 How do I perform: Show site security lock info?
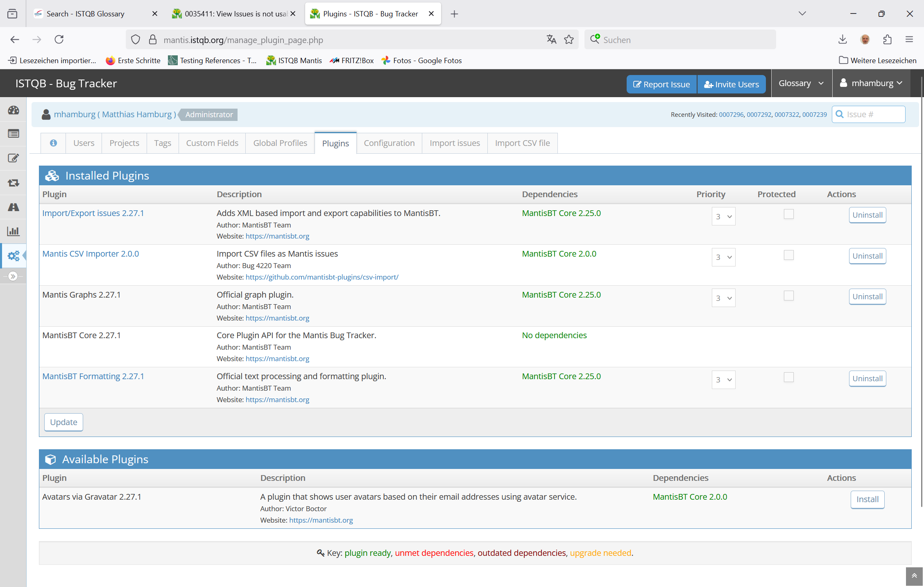[153, 40]
